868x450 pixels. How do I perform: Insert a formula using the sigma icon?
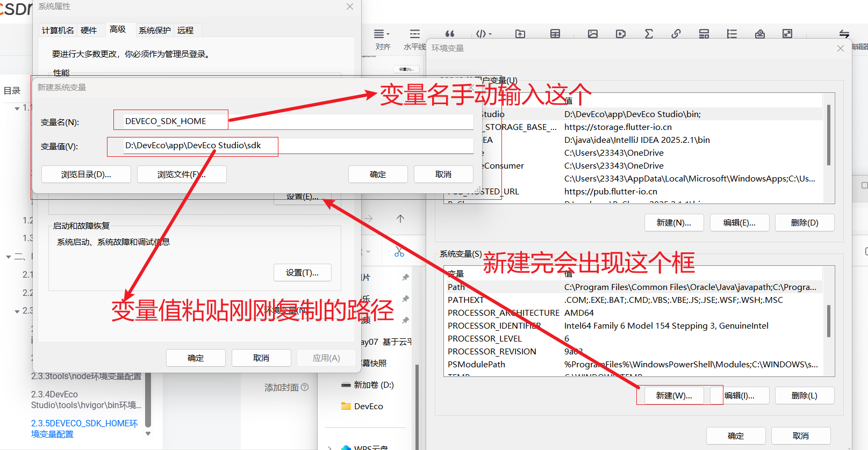[649, 34]
